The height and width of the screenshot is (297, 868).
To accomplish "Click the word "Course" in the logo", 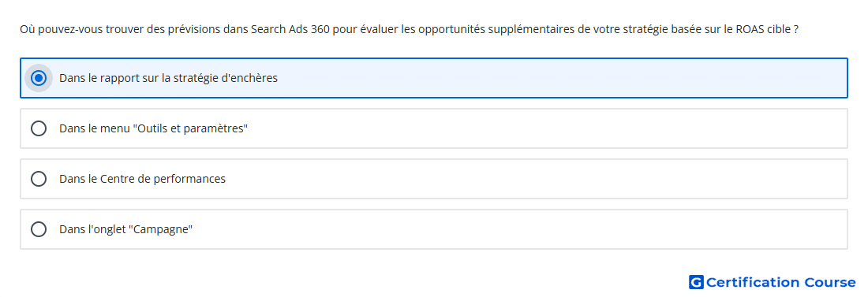I will click(x=830, y=282).
